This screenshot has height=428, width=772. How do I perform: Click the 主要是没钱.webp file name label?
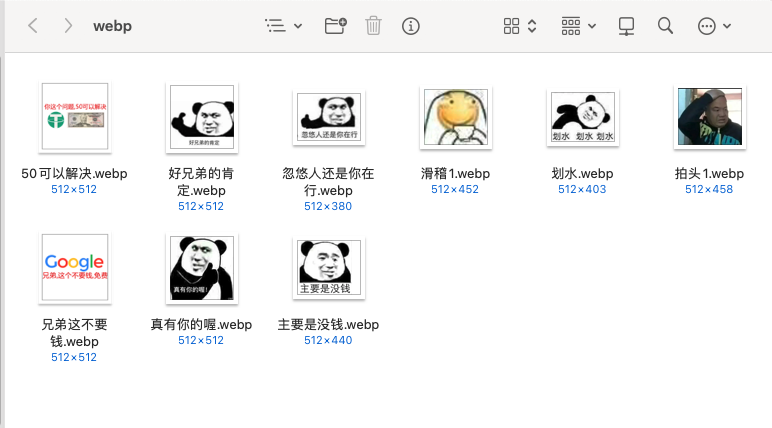click(x=328, y=324)
